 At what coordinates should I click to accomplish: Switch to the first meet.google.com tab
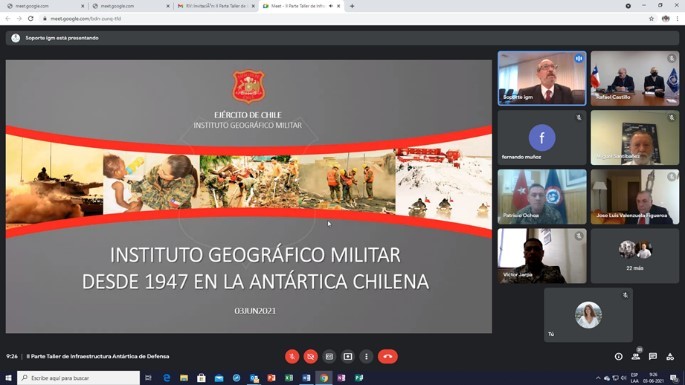coord(44,6)
